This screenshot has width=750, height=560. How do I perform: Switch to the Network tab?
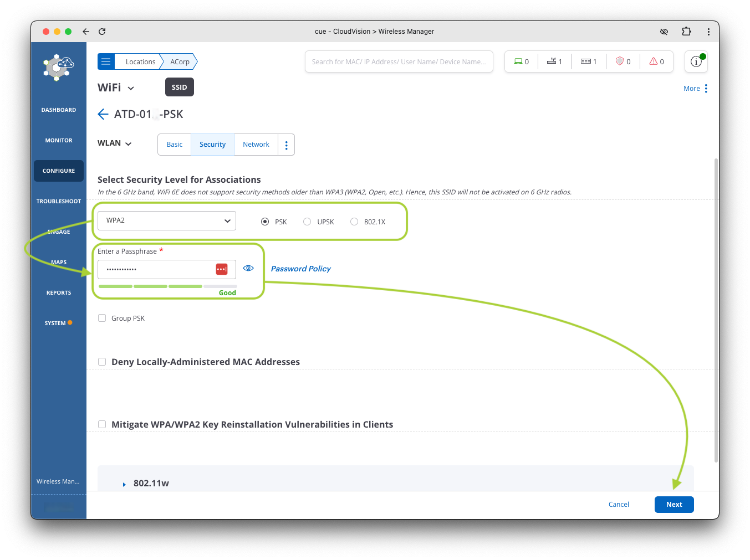pyautogui.click(x=256, y=145)
